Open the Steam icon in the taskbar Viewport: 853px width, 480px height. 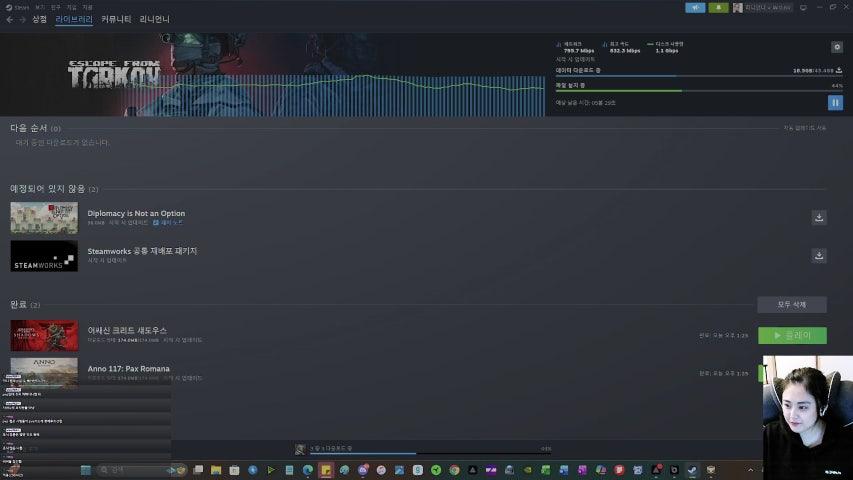point(692,470)
